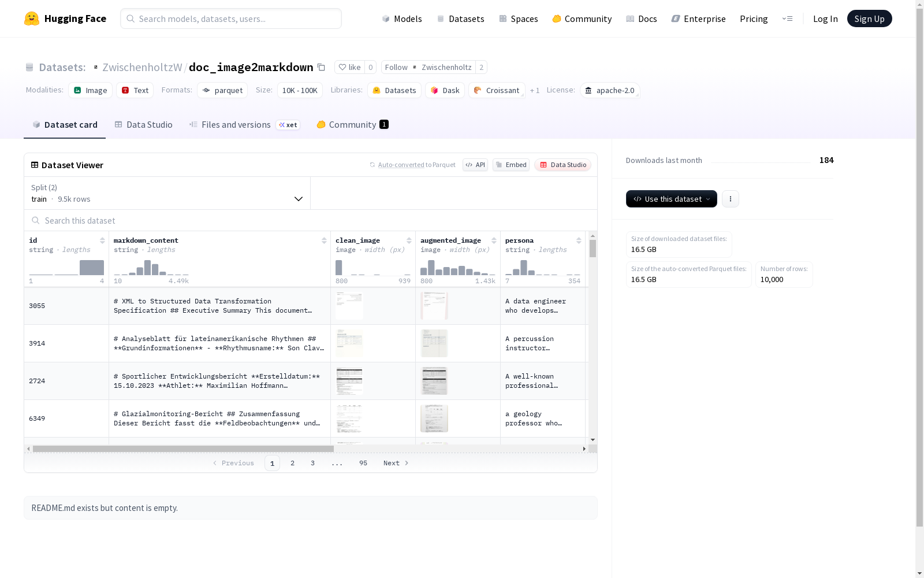The height and width of the screenshot is (578, 924).
Task: Select the cell with id 2724
Action: click(x=66, y=381)
